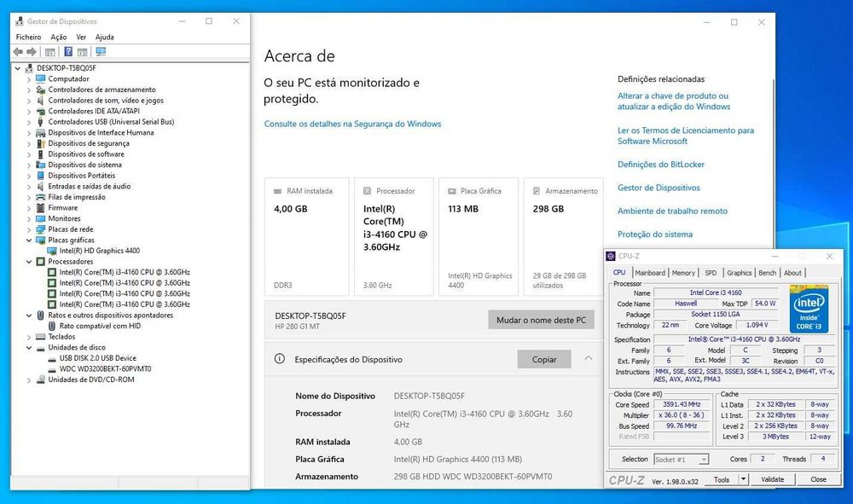Image resolution: width=853 pixels, height=504 pixels.
Task: Click the Controladores USB category icon
Action: tap(40, 122)
